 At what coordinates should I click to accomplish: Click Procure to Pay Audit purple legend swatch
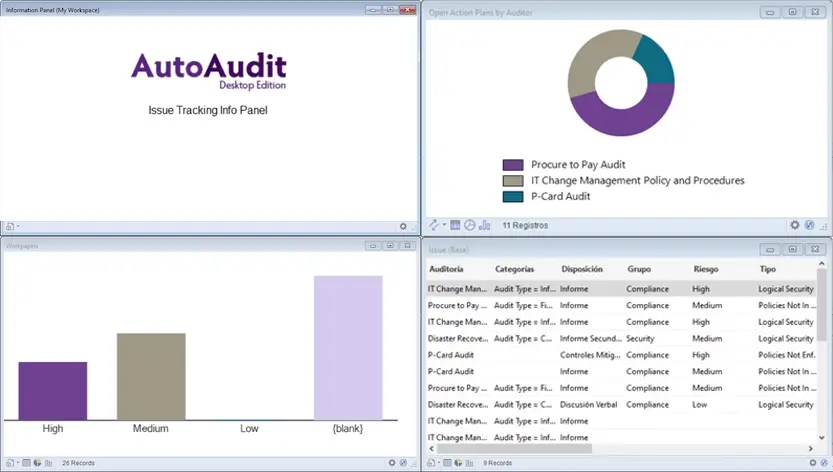pyautogui.click(x=513, y=165)
